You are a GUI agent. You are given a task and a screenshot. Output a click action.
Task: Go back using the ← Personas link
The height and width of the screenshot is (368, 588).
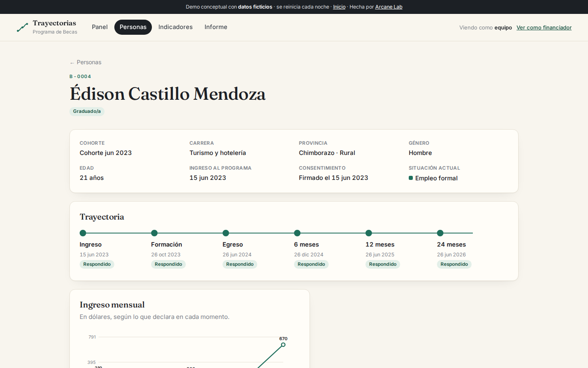coord(85,62)
